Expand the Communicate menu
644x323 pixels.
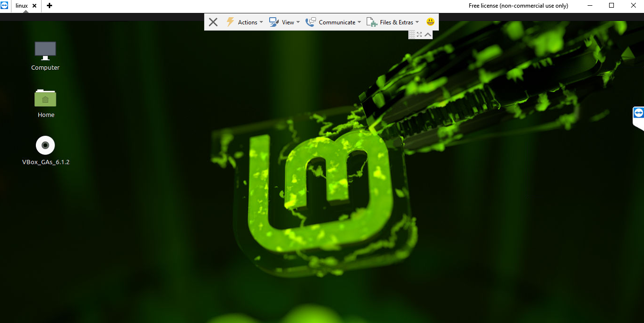point(333,22)
